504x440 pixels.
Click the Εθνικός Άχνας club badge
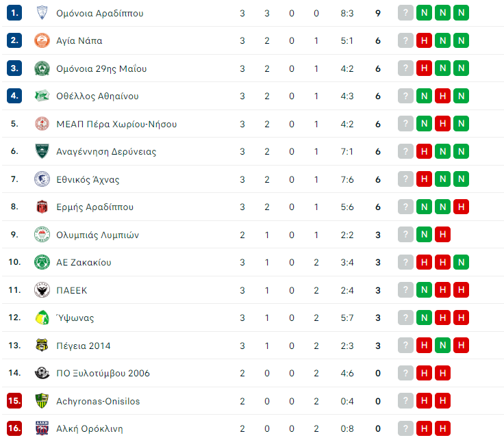[42, 179]
